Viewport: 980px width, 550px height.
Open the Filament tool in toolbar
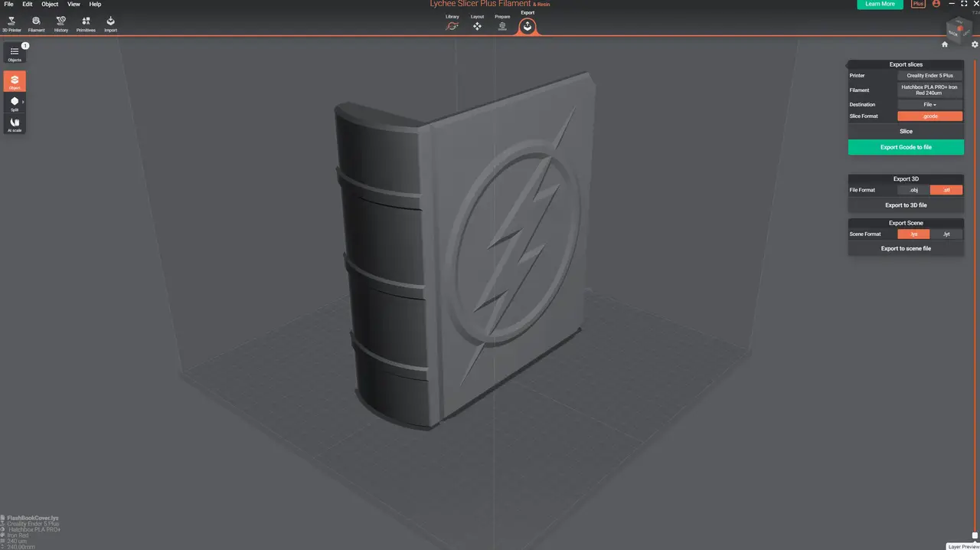tap(36, 24)
